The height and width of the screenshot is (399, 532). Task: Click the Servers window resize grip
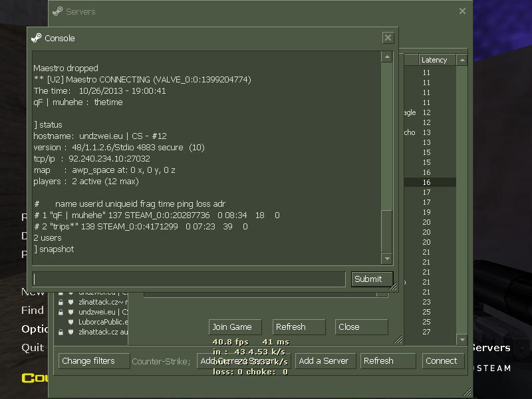coord(467,392)
